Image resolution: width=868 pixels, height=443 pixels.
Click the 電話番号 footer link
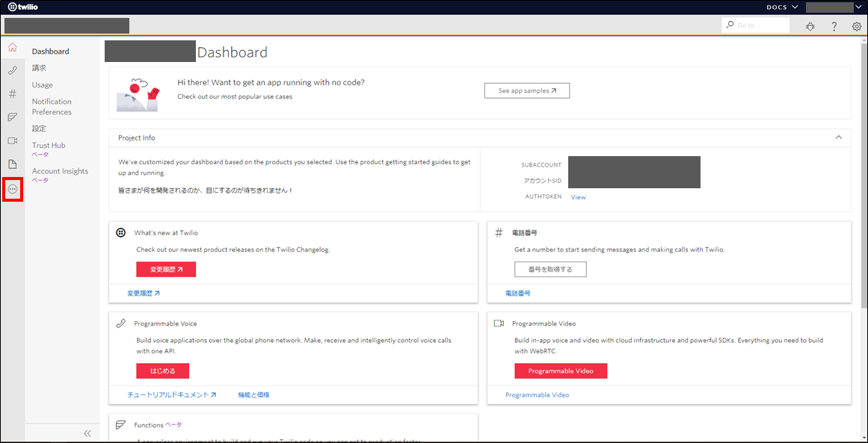click(x=517, y=293)
